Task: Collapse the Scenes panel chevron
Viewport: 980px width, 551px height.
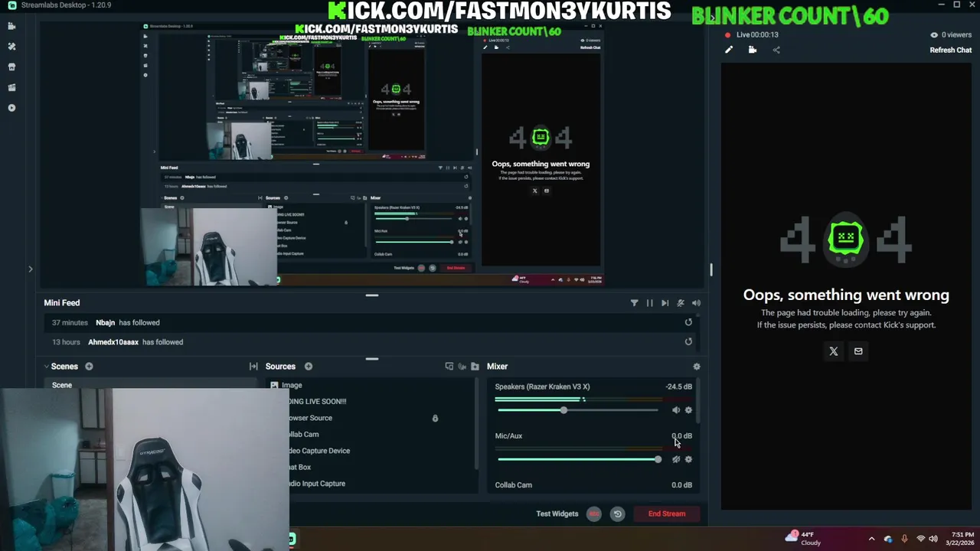Action: (x=46, y=367)
